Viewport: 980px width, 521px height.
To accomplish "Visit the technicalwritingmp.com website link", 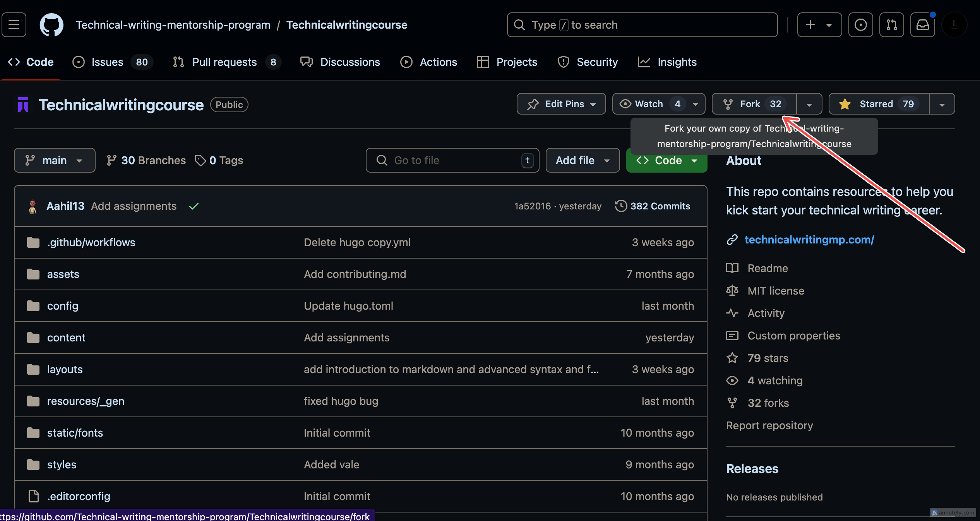I will [809, 240].
